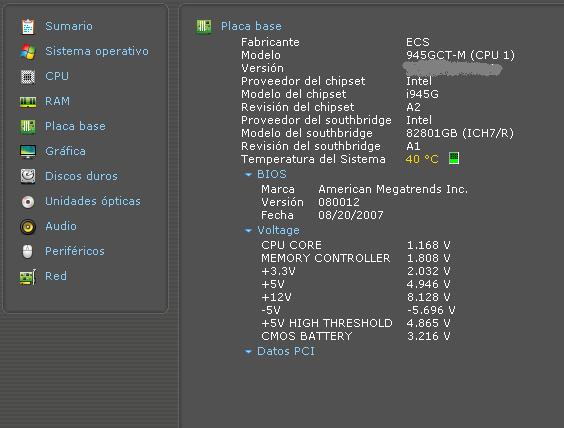The width and height of the screenshot is (564, 428).
Task: Click the Periféricos mouse icon
Action: coord(27,251)
